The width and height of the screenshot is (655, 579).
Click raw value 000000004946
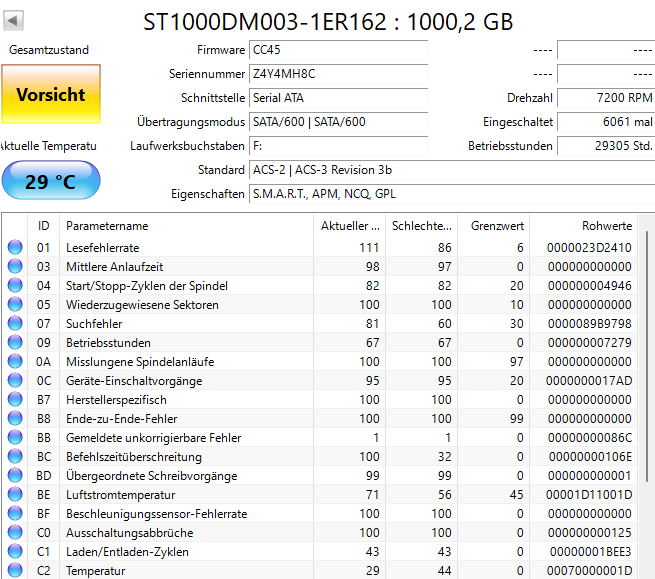coord(589,286)
